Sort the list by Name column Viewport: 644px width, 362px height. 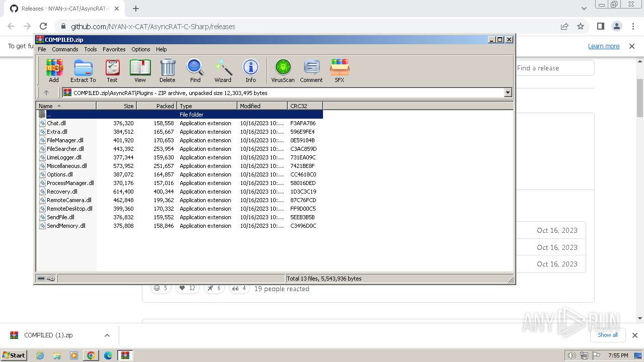[x=66, y=106]
